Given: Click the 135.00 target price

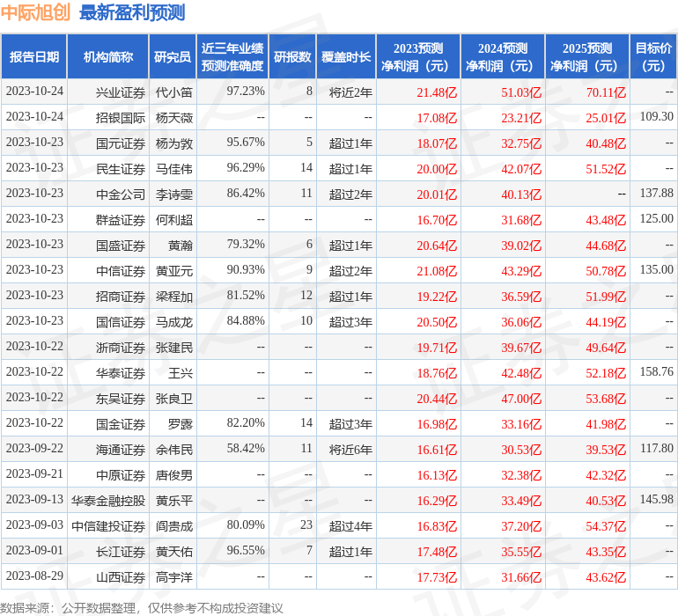Looking at the screenshot, I should [656, 269].
